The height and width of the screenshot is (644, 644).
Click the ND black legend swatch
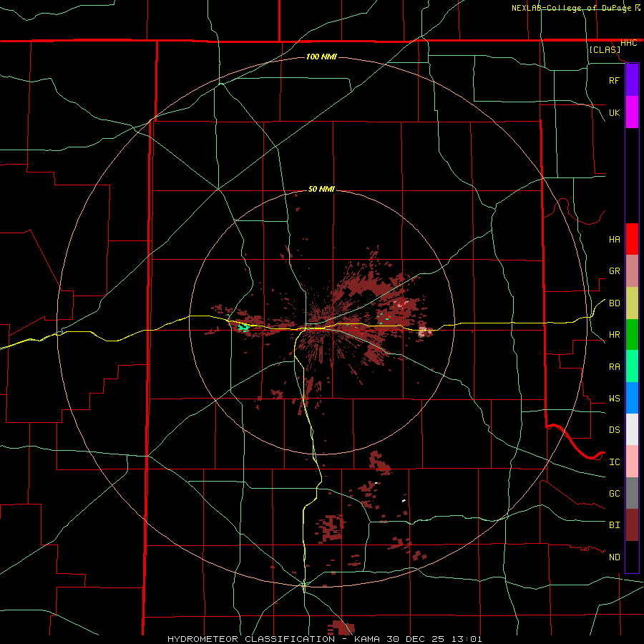coord(632,557)
